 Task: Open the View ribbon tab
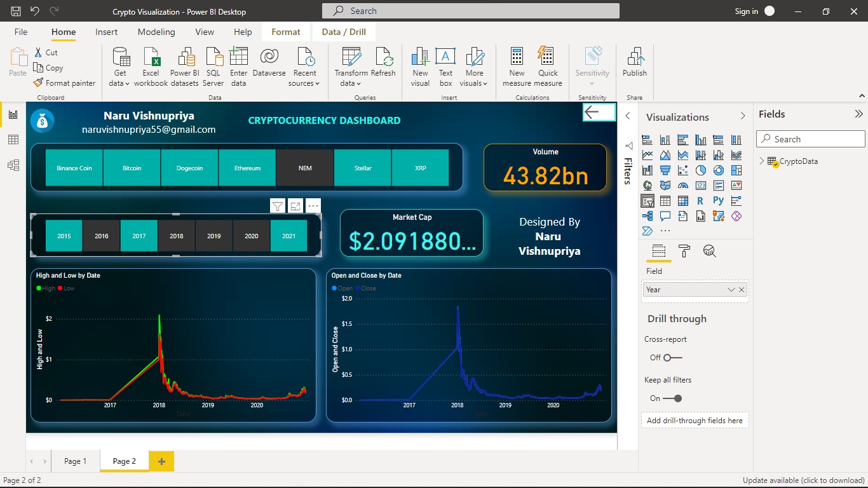click(205, 32)
